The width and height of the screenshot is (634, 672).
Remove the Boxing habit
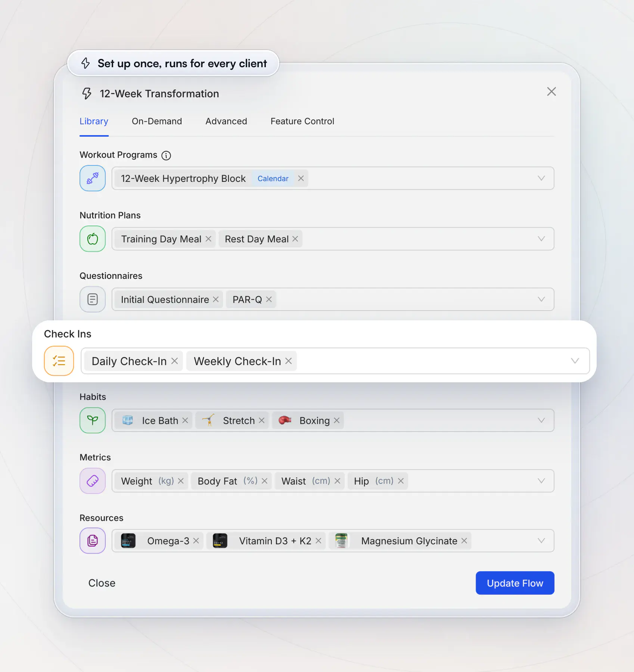pos(337,420)
